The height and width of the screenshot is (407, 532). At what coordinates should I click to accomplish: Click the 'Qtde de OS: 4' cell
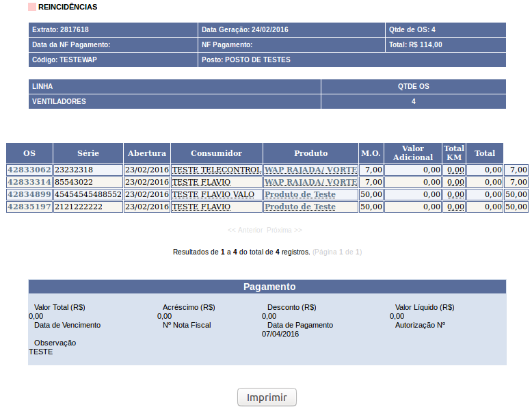pos(446,30)
